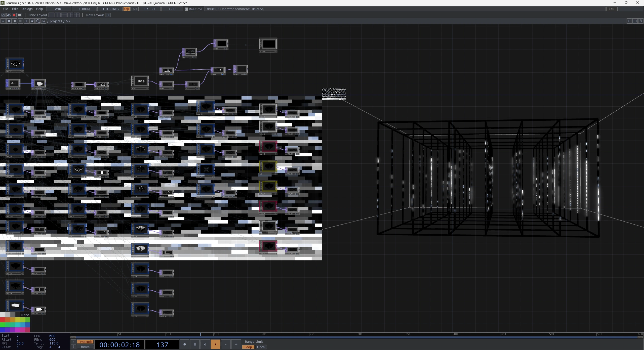Switch to Beats display mode
The height and width of the screenshot is (350, 644).
85,347
